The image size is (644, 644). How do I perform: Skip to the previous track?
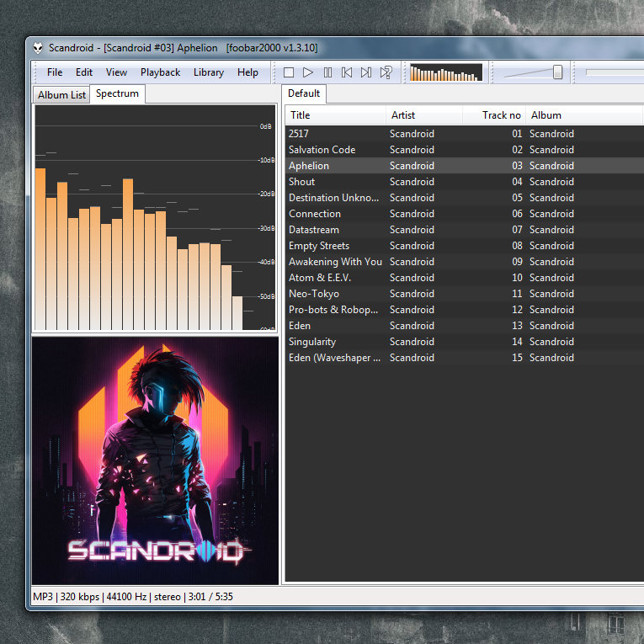point(347,72)
